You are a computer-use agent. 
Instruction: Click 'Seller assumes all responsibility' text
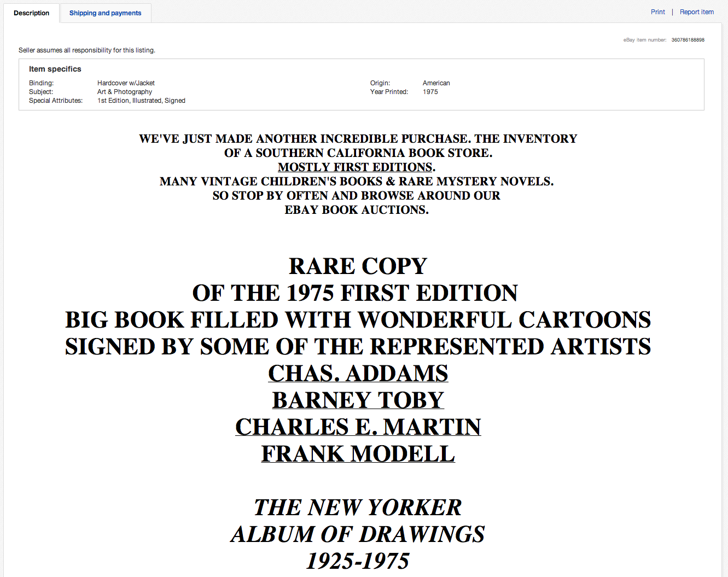tap(87, 50)
